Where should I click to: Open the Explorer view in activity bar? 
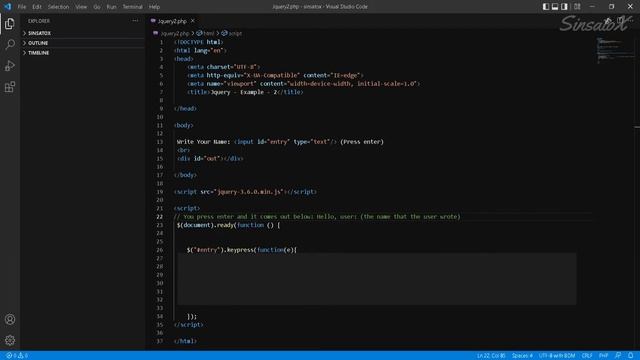[x=10, y=24]
